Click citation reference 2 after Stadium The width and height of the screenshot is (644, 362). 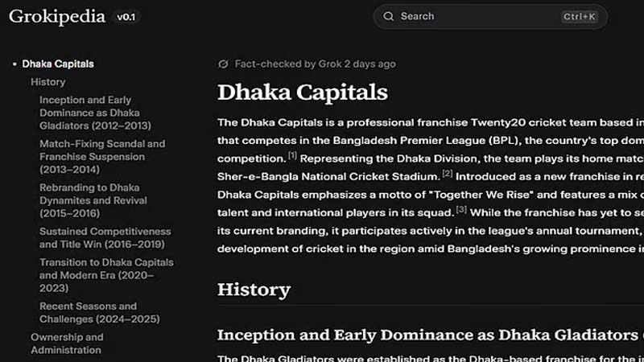448,173
